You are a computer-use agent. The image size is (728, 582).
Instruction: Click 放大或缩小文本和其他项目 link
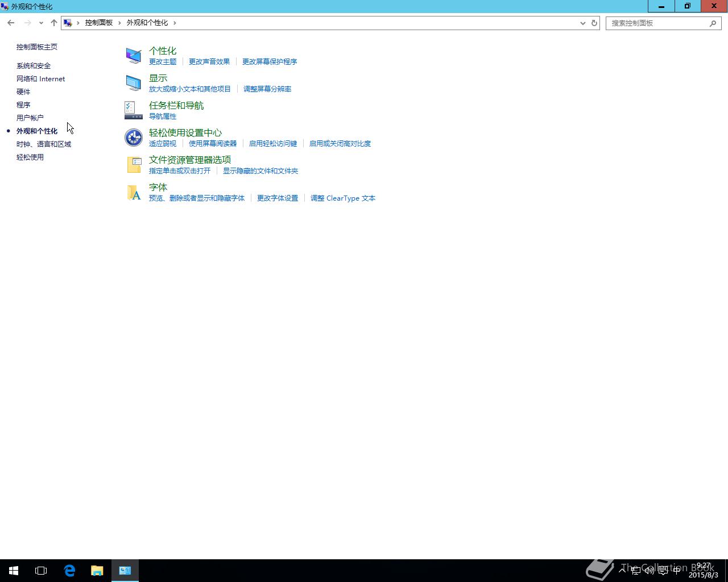(x=190, y=89)
